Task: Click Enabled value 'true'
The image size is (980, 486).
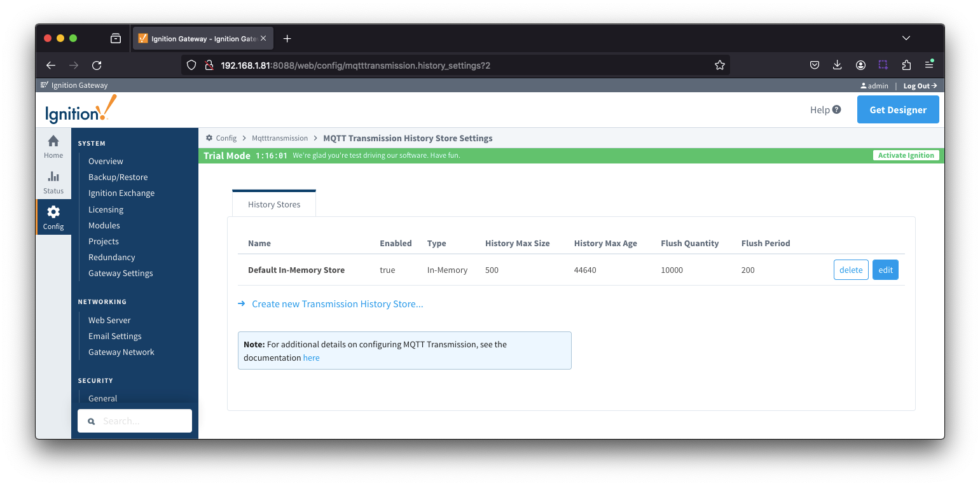Action: point(387,270)
